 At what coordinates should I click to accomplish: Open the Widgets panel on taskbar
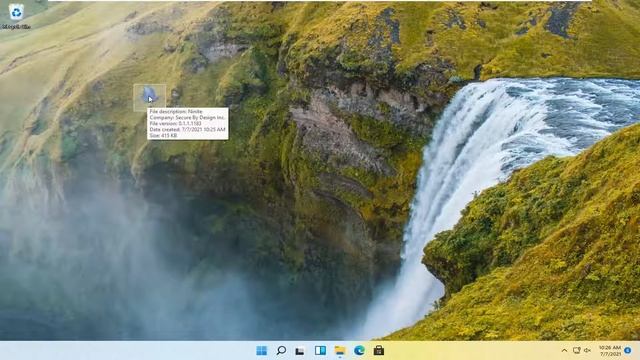[x=320, y=351]
